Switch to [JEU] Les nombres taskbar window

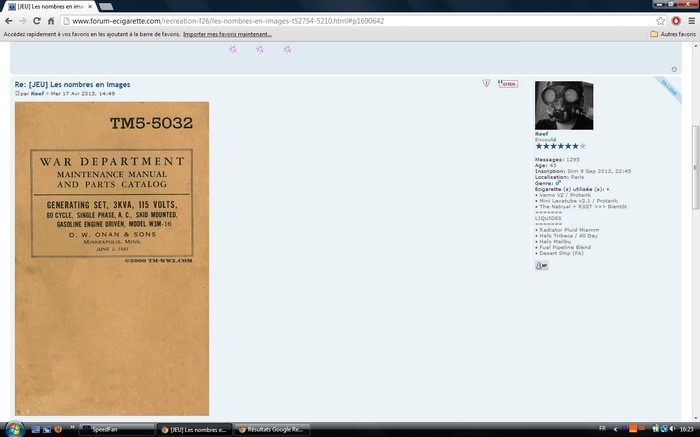click(x=195, y=429)
